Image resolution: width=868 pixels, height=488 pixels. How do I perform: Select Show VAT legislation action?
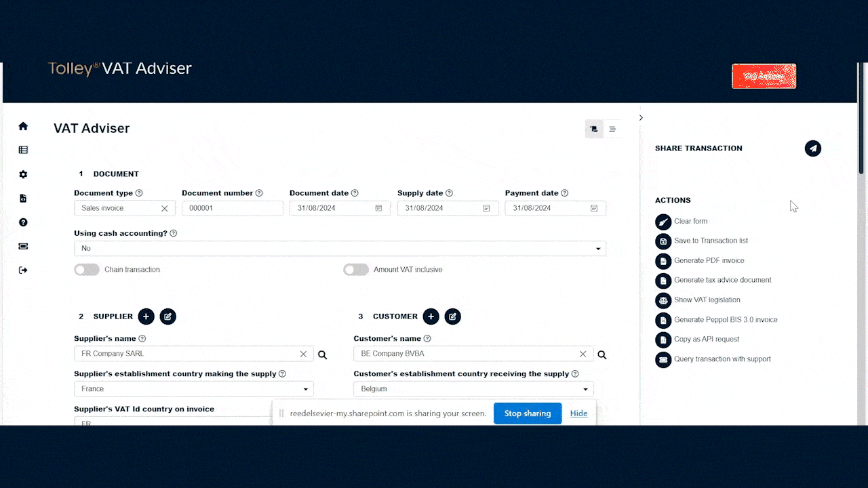(x=707, y=300)
